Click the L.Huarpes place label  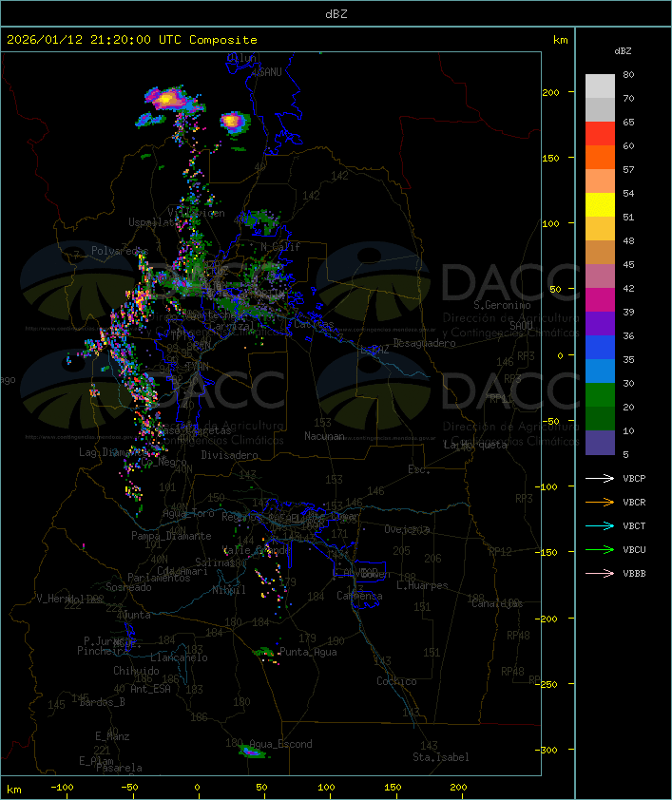click(x=422, y=585)
